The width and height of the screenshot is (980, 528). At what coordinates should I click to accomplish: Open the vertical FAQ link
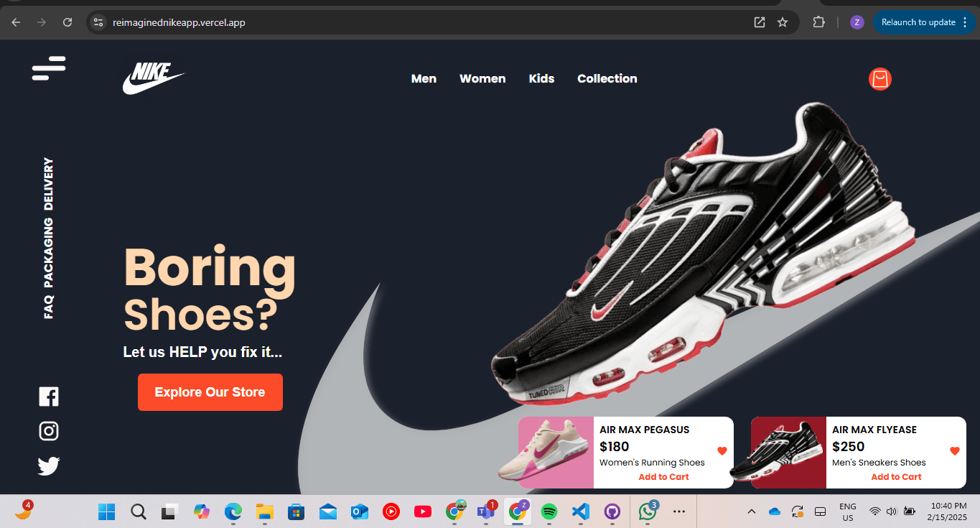point(48,306)
